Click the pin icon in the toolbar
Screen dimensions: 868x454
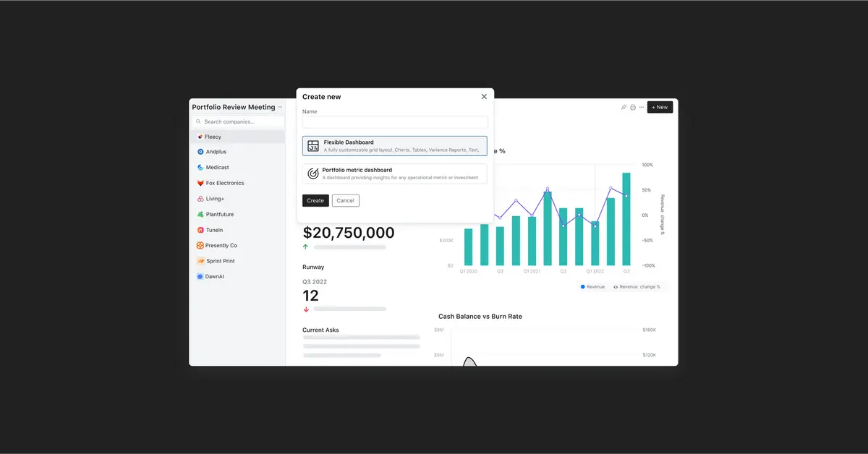624,106
